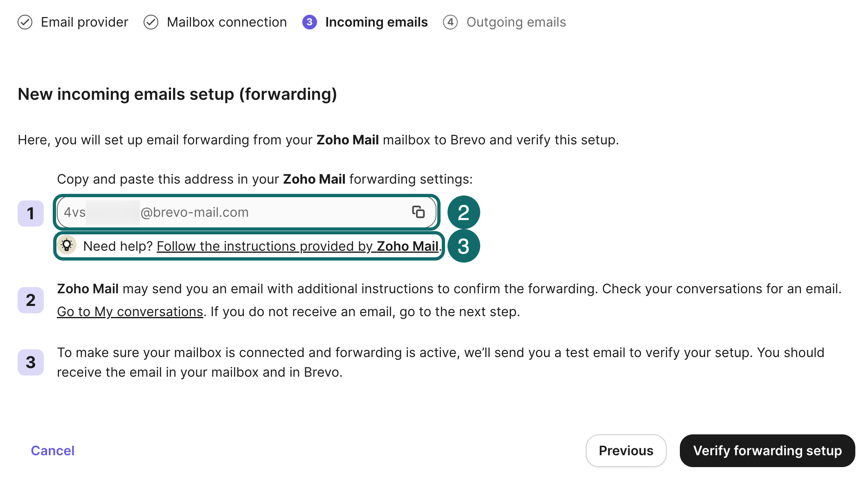Screen dimensions: 868x481
Task: Click the circled 4 next to Outgoing emails
Action: 450,22
